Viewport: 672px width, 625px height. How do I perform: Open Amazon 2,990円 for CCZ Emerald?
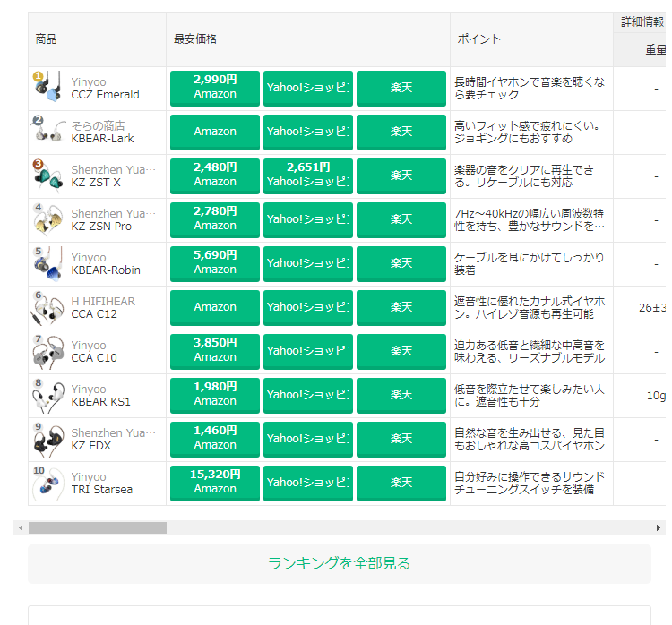click(215, 88)
